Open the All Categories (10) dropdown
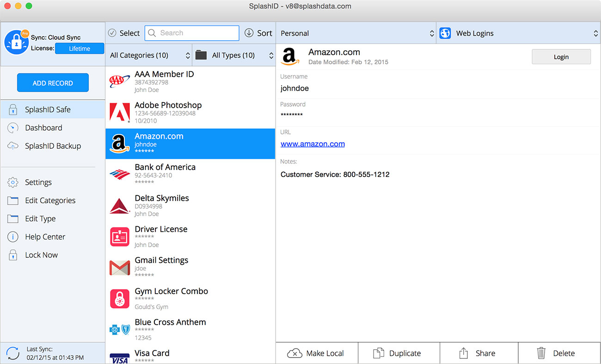The width and height of the screenshot is (601, 364). coord(149,55)
